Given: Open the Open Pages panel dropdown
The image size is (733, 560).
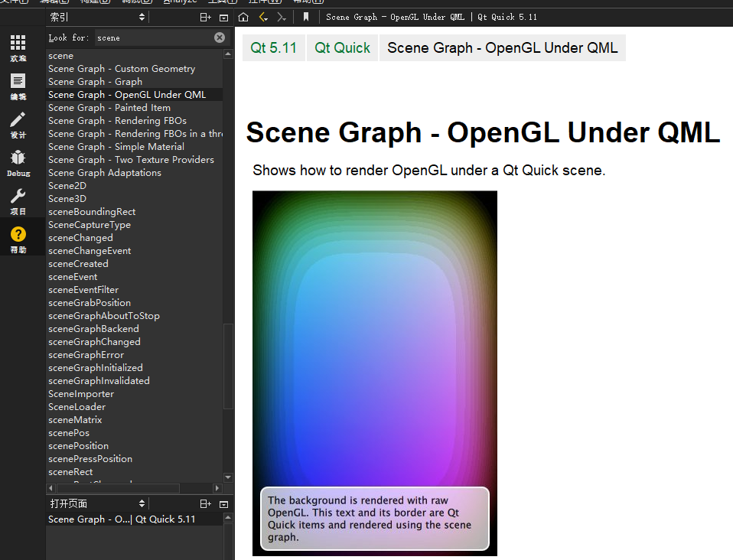Looking at the screenshot, I should coord(97,503).
